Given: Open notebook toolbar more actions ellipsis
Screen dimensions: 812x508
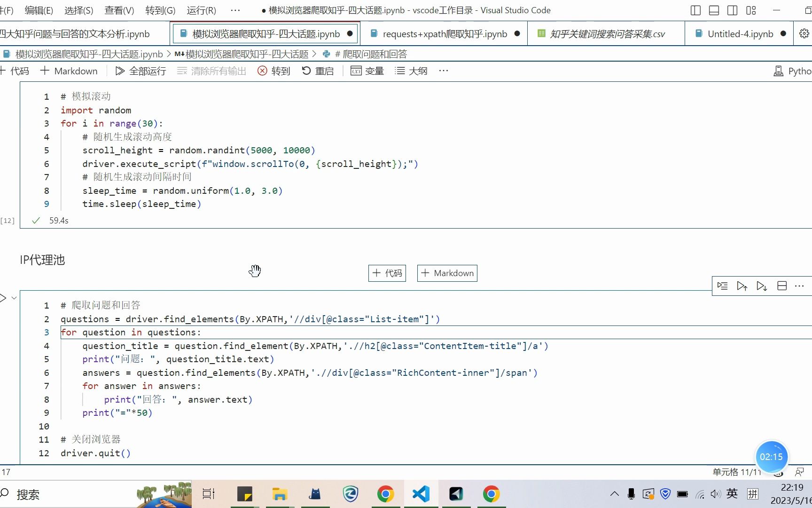Looking at the screenshot, I should coord(444,71).
